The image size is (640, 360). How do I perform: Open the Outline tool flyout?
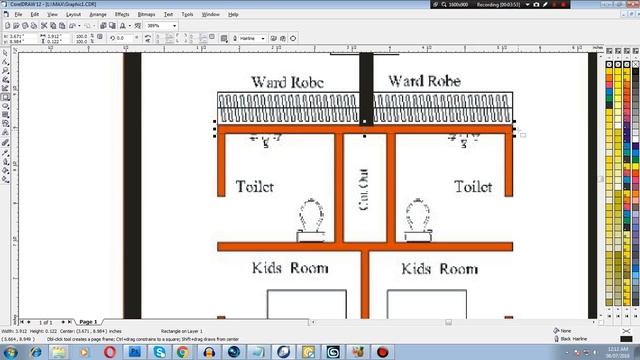tap(5, 162)
